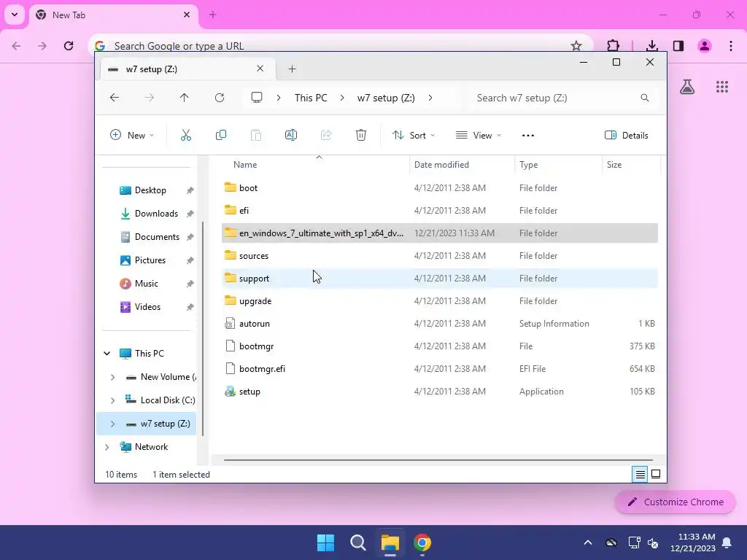Click the Cut scissors icon in File Explorer
The height and width of the screenshot is (560, 747).
click(186, 135)
